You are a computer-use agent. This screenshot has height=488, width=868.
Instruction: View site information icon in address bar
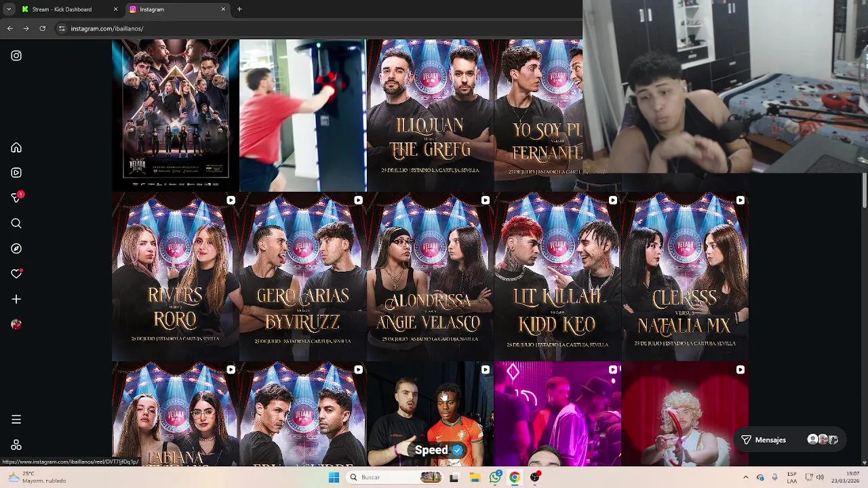click(62, 28)
